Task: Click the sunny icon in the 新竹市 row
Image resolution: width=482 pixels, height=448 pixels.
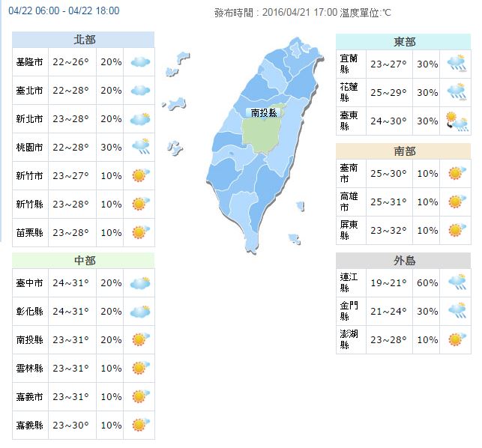Action: pos(141,175)
